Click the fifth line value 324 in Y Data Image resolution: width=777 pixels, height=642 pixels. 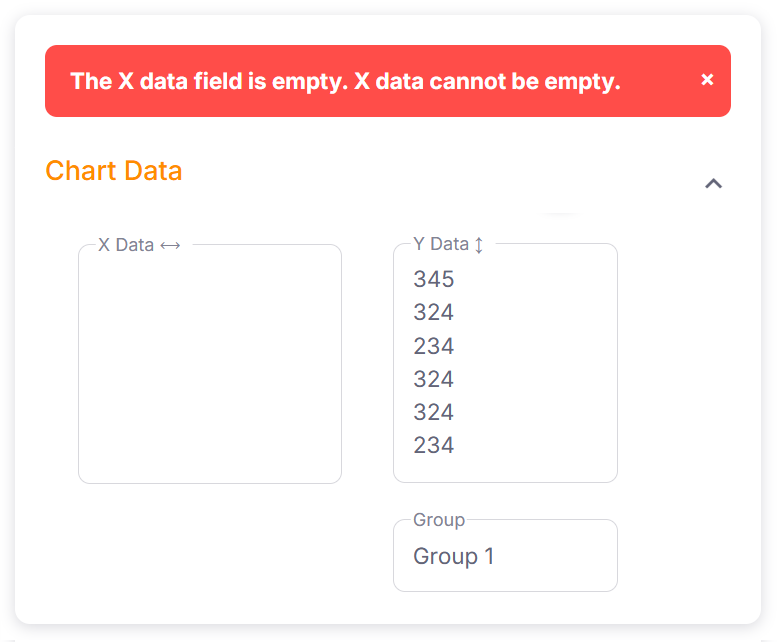click(434, 412)
